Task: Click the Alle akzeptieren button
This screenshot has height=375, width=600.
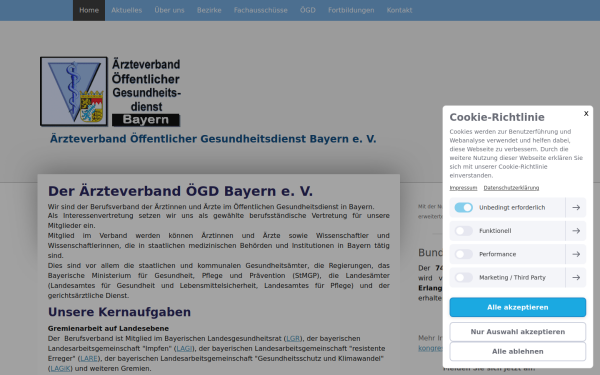Action: coord(517,307)
